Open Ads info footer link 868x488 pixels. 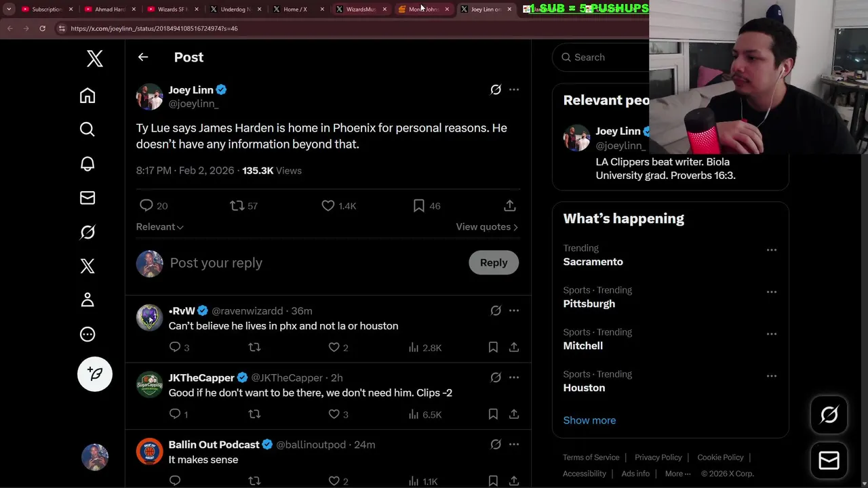click(635, 474)
